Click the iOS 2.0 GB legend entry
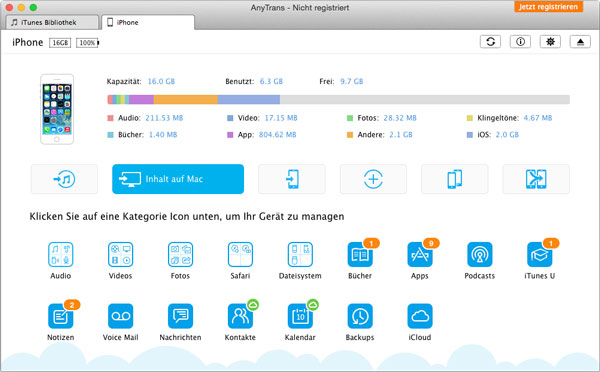This screenshot has width=600, height=372. [x=493, y=135]
